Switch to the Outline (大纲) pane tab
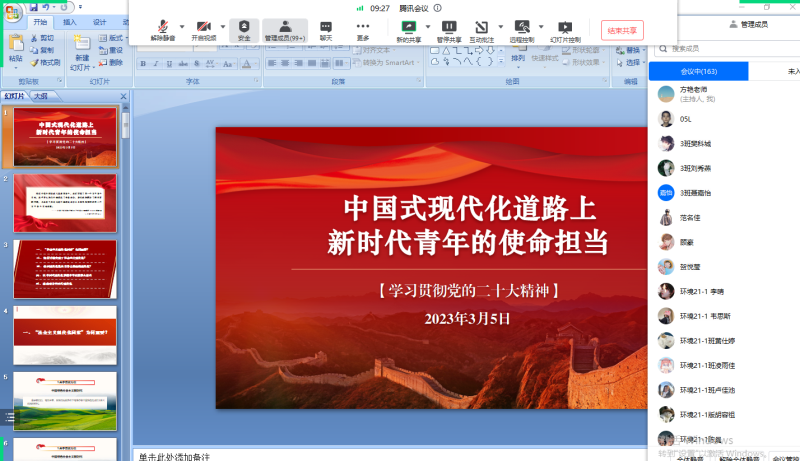This screenshot has width=800, height=461. [40, 97]
